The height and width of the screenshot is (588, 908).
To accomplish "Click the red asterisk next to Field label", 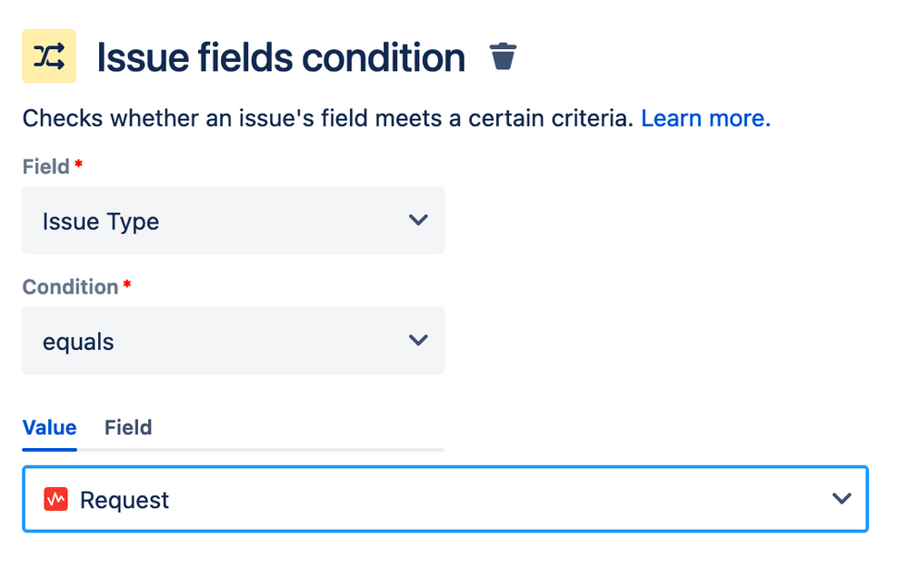I will (79, 164).
